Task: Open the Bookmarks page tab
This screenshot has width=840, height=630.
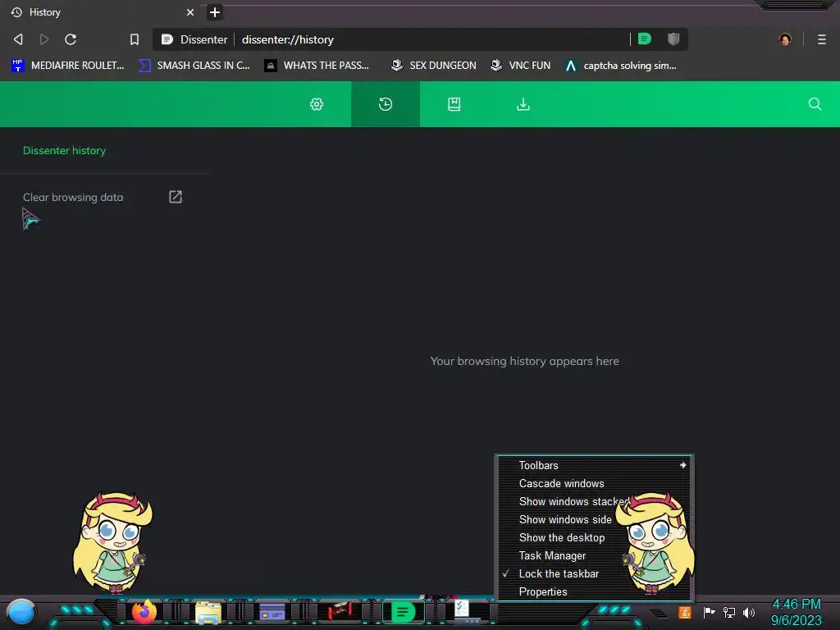Action: click(454, 104)
